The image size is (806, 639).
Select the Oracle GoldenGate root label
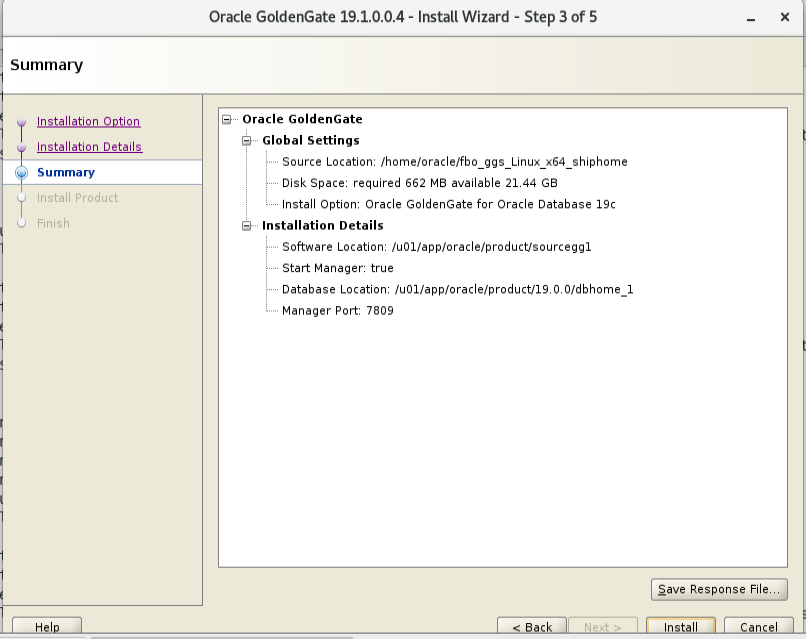[x=302, y=119]
